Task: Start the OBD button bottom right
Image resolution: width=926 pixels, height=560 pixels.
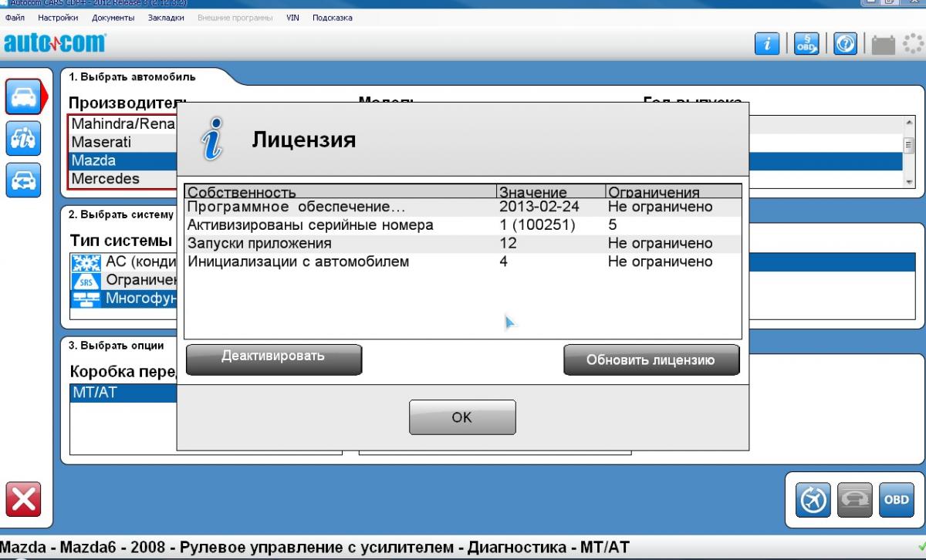Action: click(x=896, y=499)
